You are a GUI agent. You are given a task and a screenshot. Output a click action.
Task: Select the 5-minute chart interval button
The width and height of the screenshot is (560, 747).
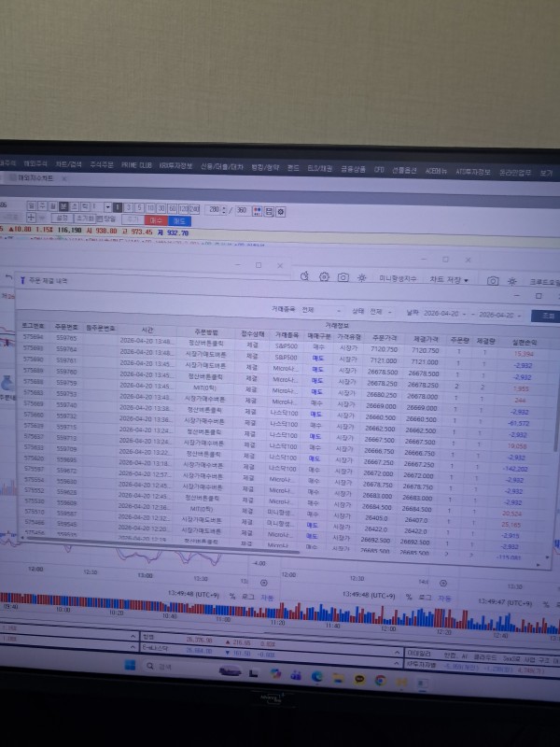[139, 208]
